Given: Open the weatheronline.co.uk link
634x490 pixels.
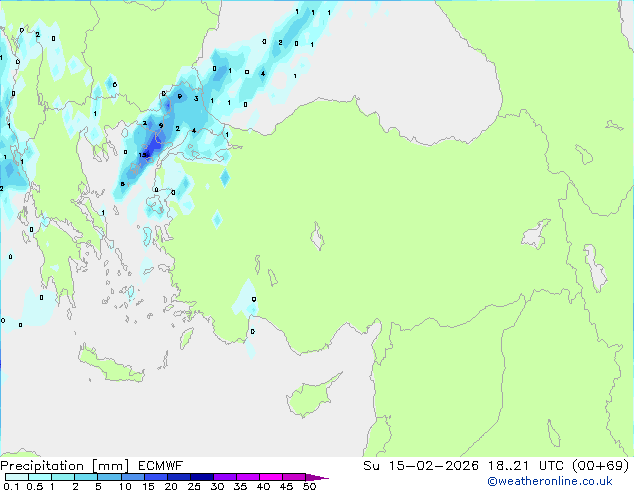Looking at the screenshot, I should (x=550, y=481).
